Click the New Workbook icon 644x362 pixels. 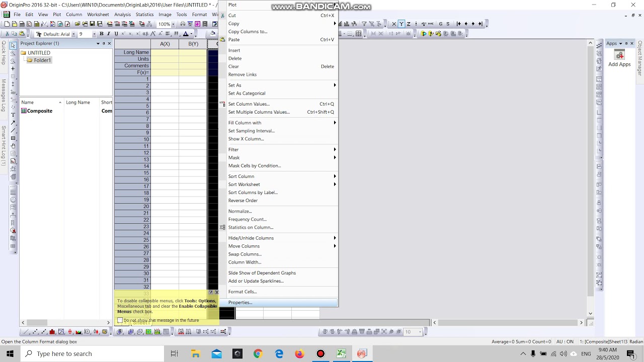click(x=22, y=24)
